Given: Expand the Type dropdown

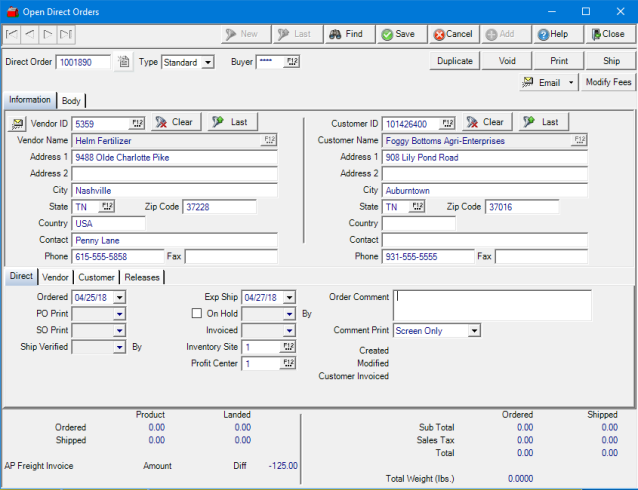Looking at the screenshot, I should (207, 62).
